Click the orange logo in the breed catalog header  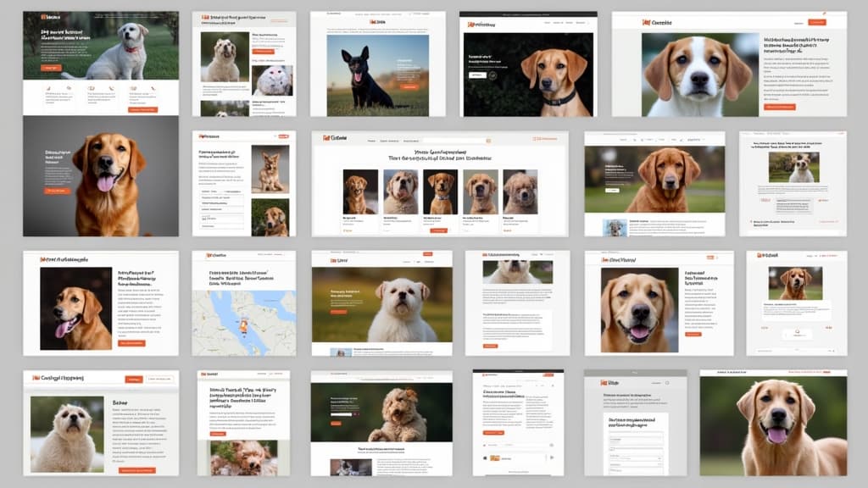point(326,137)
